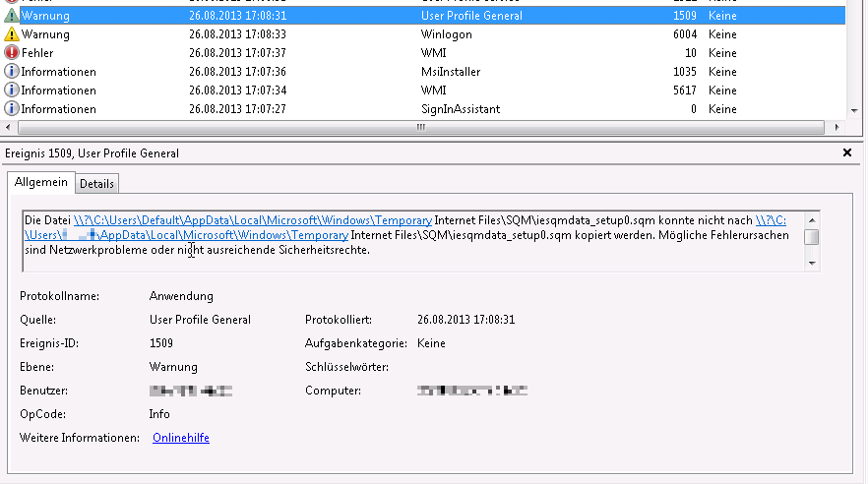The image size is (868, 484).
Task: Click the info icon of the MsiInstaller event
Action: click(x=12, y=72)
